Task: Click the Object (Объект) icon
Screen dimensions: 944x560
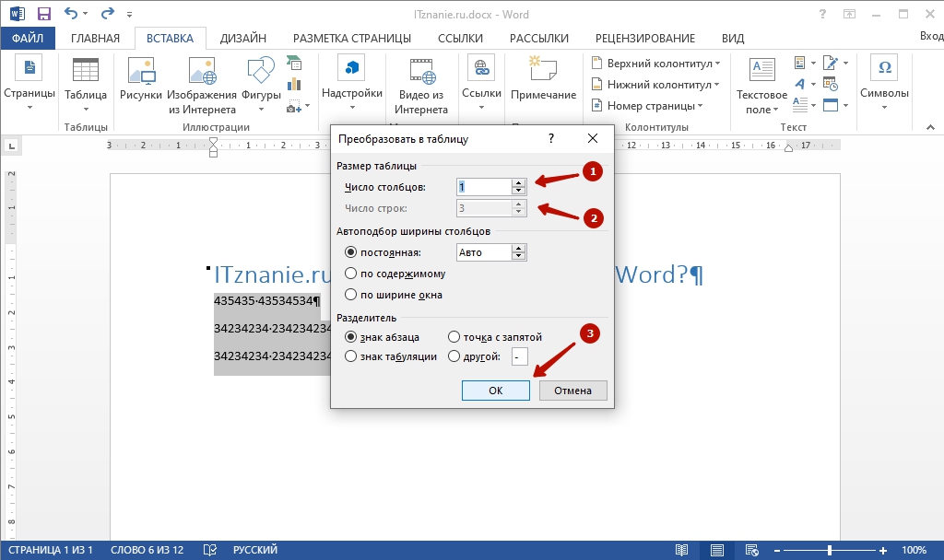Action: point(831,105)
